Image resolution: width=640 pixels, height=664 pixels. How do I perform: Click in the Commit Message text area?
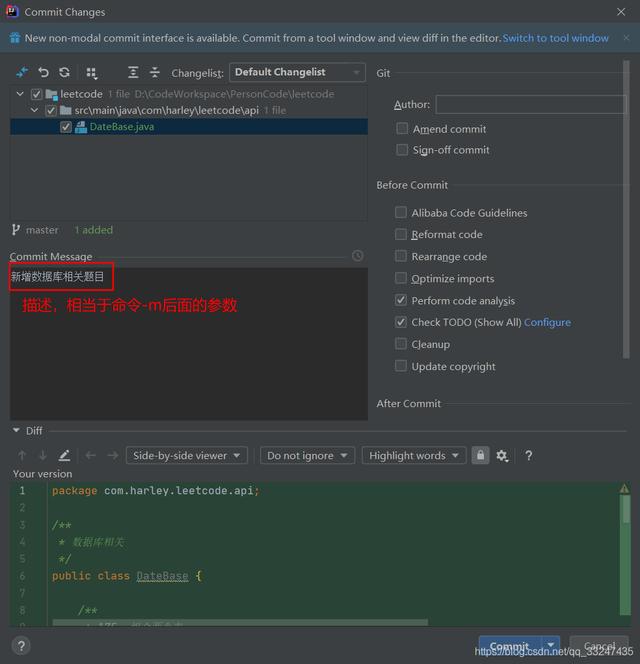pos(189,343)
